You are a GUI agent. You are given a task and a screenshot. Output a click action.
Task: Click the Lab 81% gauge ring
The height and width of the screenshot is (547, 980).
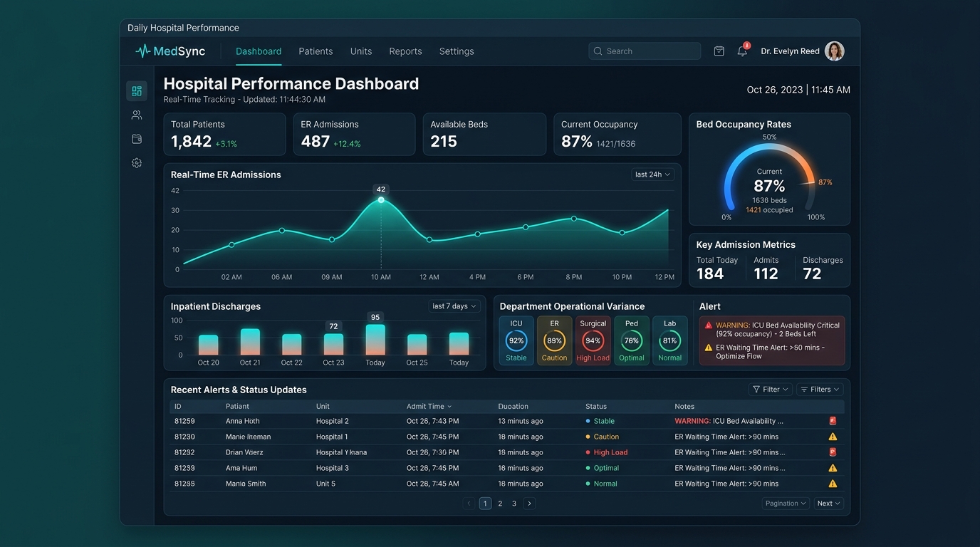coord(670,340)
